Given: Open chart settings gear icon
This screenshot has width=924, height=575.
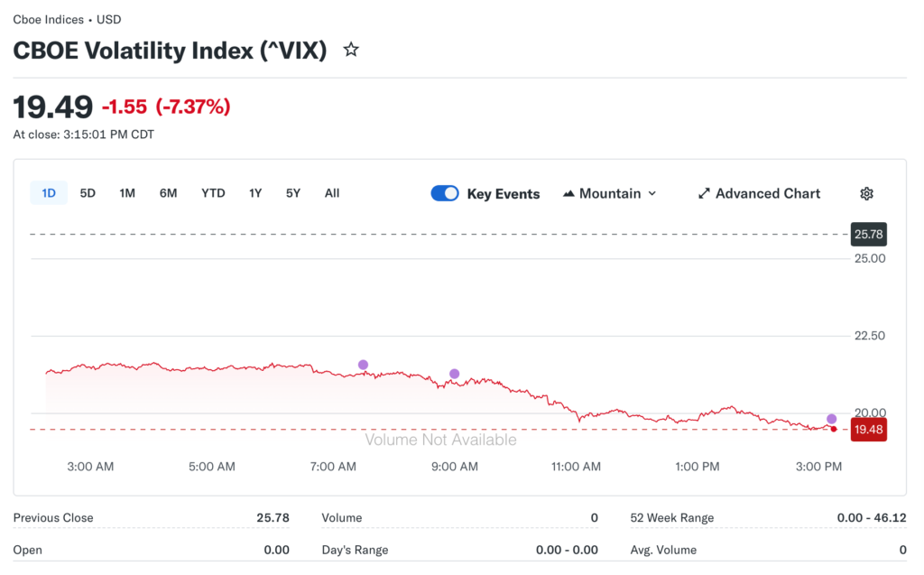Looking at the screenshot, I should (x=866, y=193).
